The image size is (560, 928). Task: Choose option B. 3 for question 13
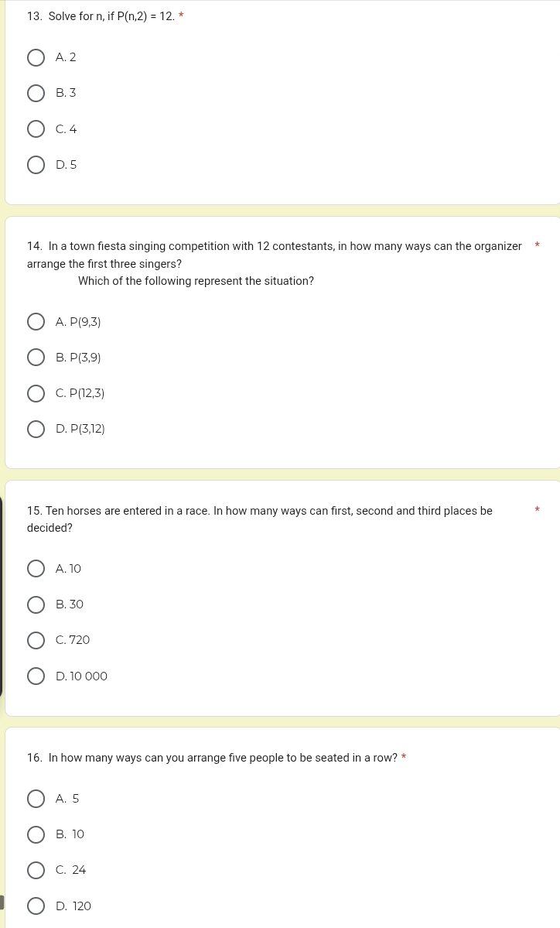[x=36, y=93]
